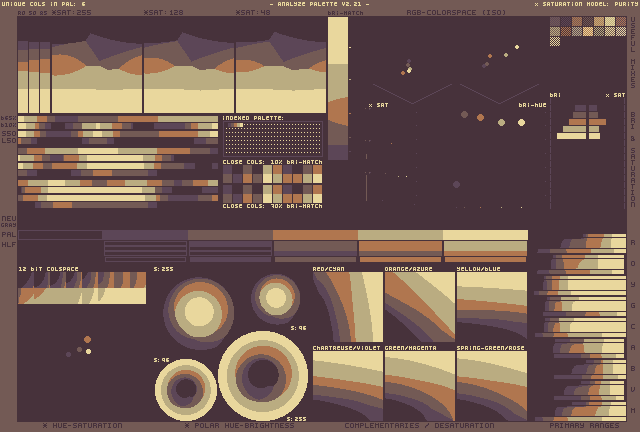Select the khaki swatch in PAL row
The width and height of the screenshot is (640, 432).
400,235
